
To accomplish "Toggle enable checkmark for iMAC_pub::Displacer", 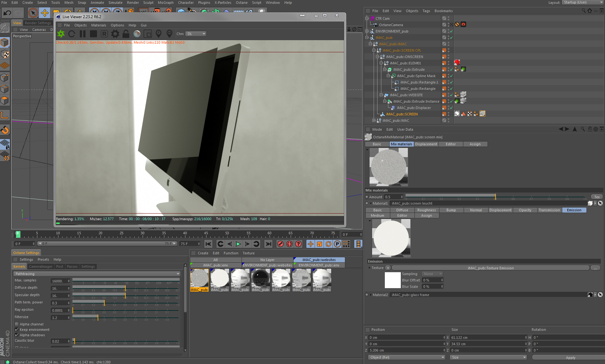I will pos(452,108).
